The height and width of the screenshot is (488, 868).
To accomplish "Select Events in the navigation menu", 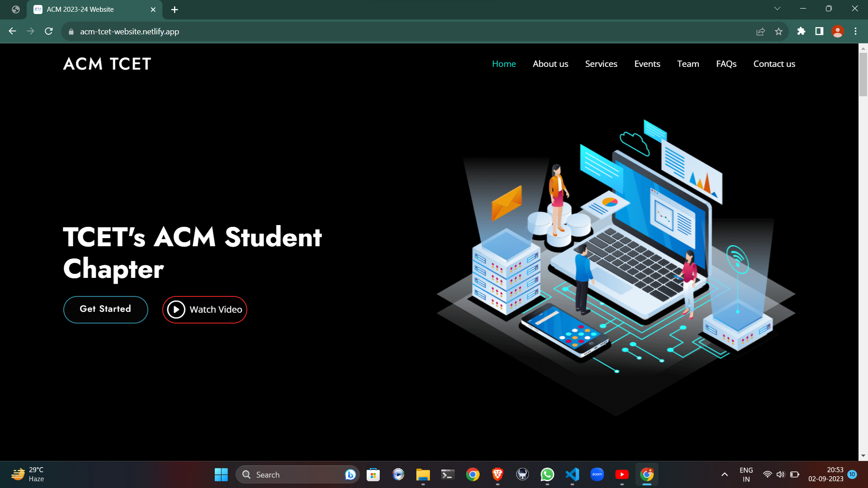I will 647,64.
